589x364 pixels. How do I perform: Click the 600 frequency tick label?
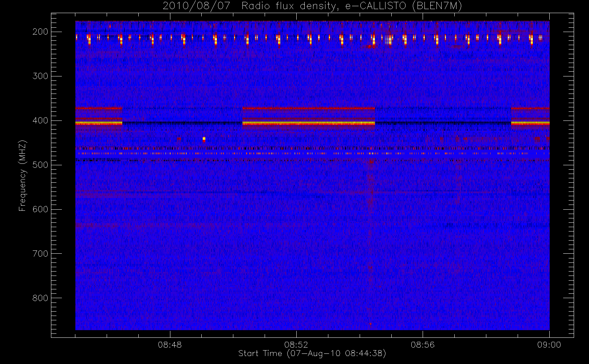pyautogui.click(x=40, y=209)
